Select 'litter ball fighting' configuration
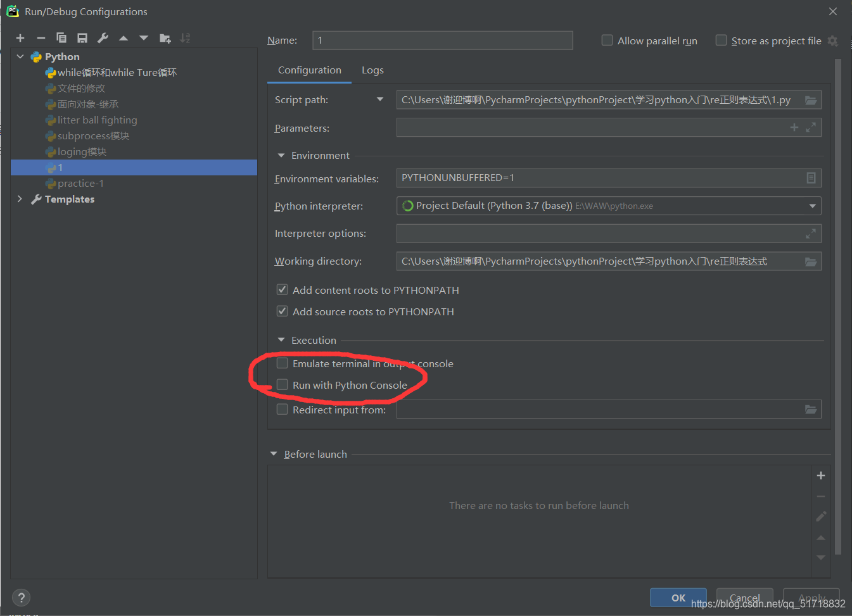Image resolution: width=852 pixels, height=616 pixels. tap(97, 120)
